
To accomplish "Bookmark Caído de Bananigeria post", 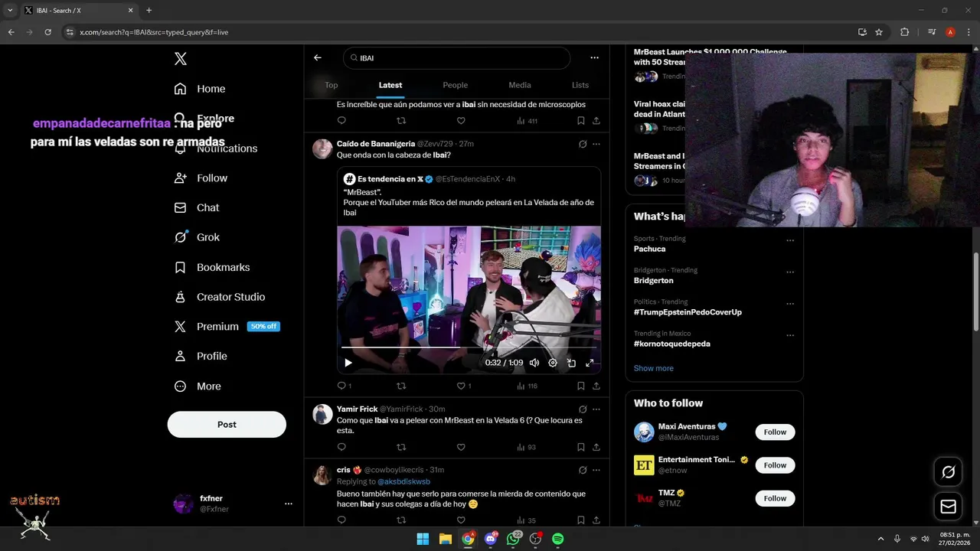I will tap(581, 386).
